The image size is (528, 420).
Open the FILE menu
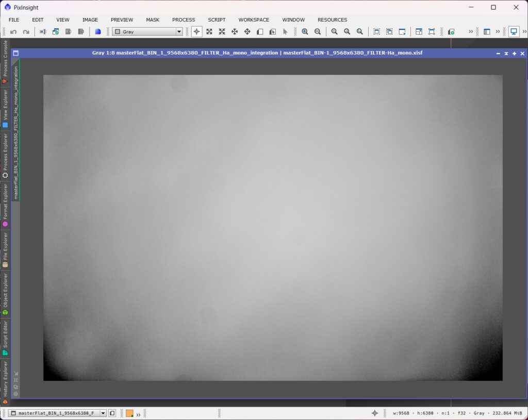point(14,20)
